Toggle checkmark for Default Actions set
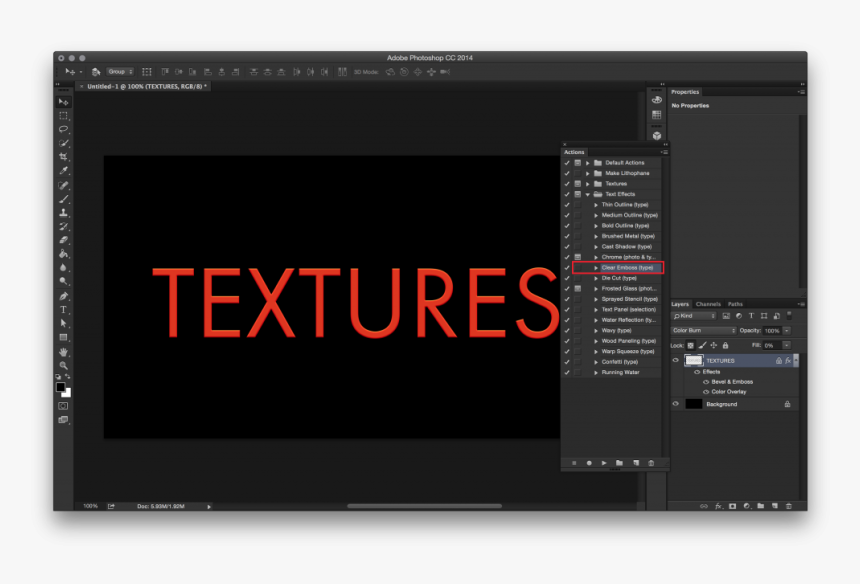Screen dimensions: 860x584 (567, 163)
